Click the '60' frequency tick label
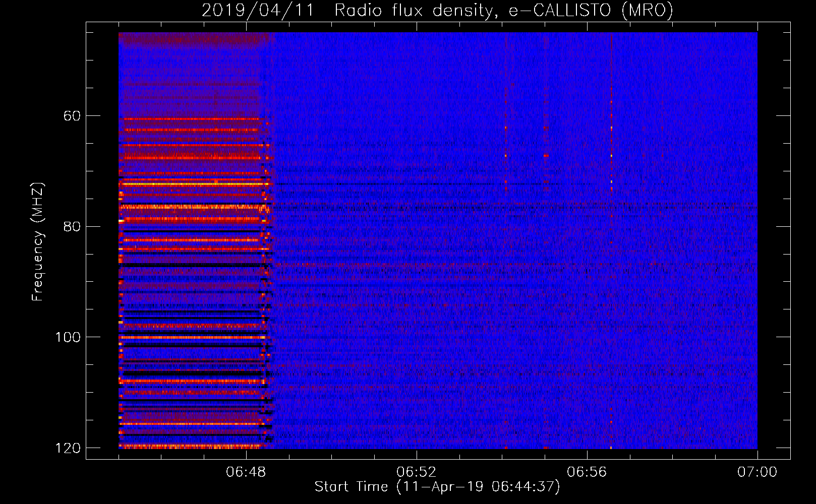The image size is (816, 504). point(72,116)
